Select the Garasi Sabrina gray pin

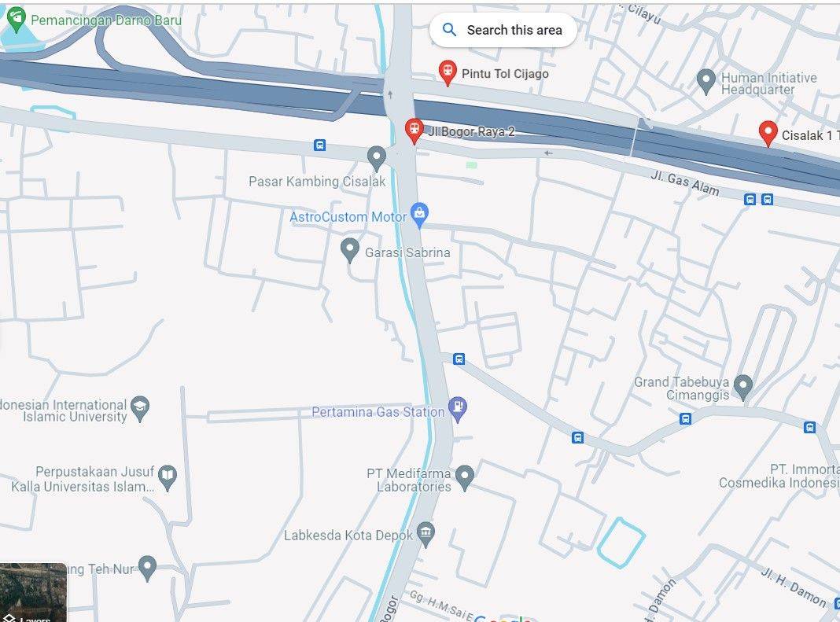[350, 251]
